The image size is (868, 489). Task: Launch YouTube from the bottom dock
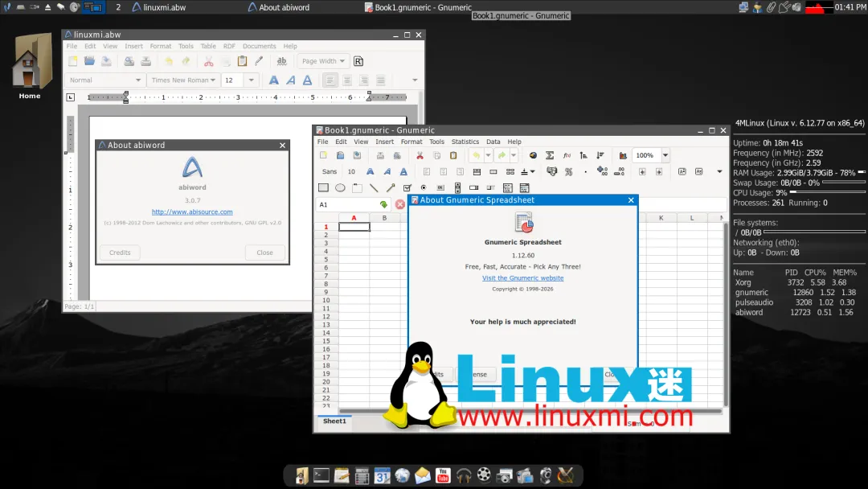pos(443,475)
